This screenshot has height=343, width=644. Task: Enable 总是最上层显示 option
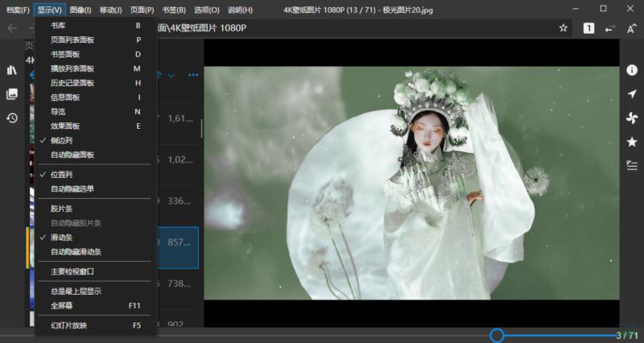pyautogui.click(x=95, y=291)
